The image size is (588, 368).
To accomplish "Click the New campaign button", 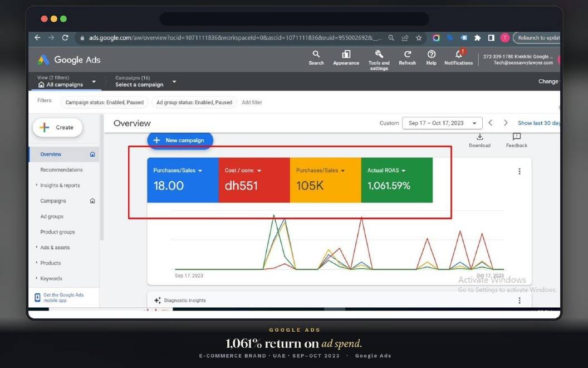I will pos(180,141).
